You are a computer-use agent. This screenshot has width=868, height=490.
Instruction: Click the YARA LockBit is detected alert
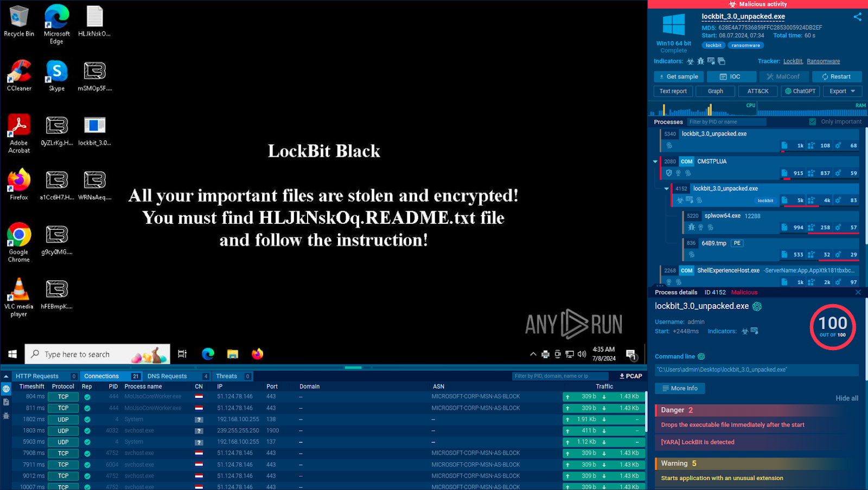click(x=757, y=442)
